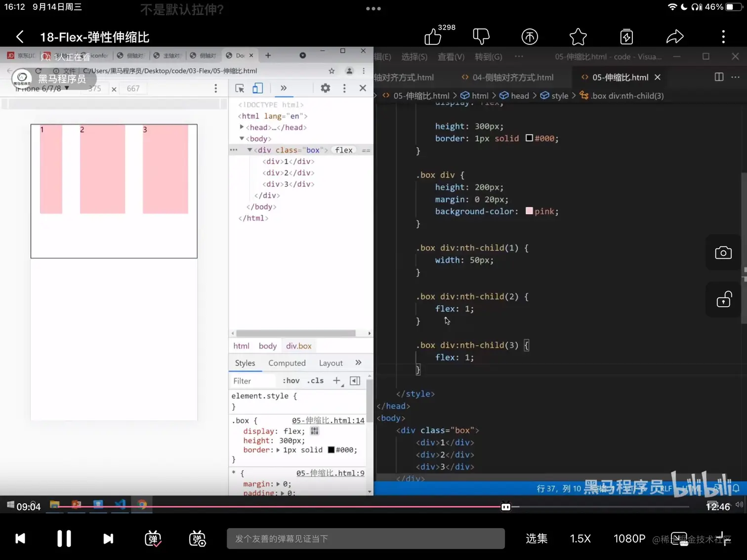Switch to the Layout tab
Image resolution: width=747 pixels, height=560 pixels.
(331, 363)
